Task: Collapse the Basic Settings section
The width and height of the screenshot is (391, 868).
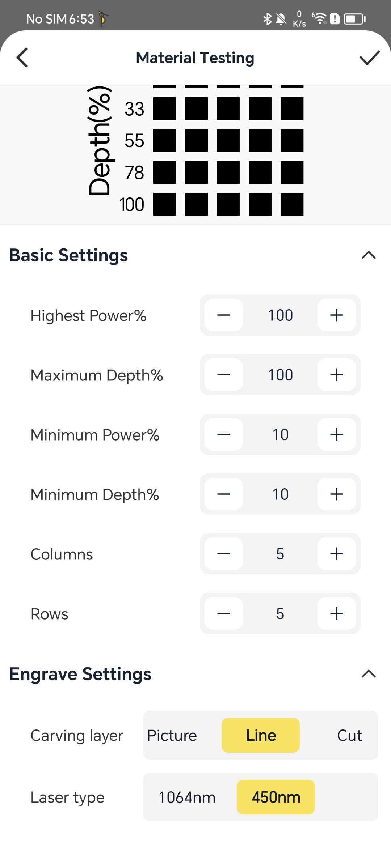Action: (369, 255)
